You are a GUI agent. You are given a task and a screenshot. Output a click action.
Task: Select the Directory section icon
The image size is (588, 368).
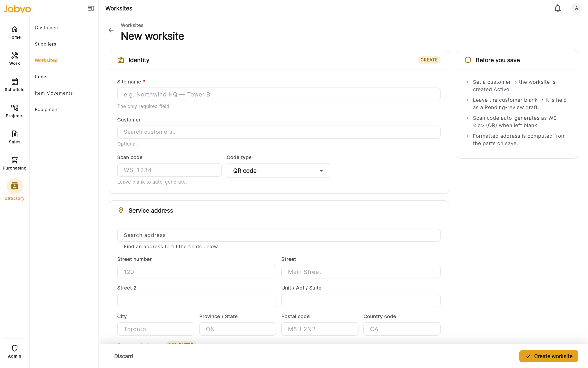14,186
